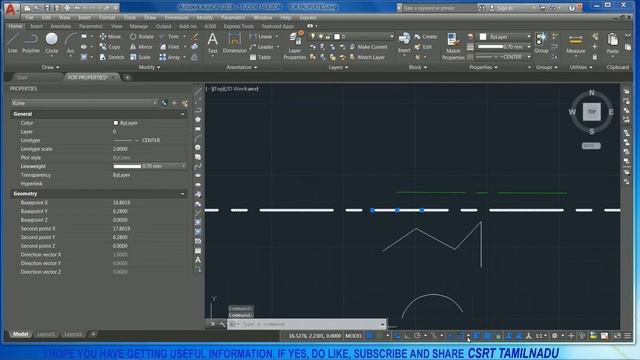Open the Express Tools ribbon tab

(x=238, y=26)
